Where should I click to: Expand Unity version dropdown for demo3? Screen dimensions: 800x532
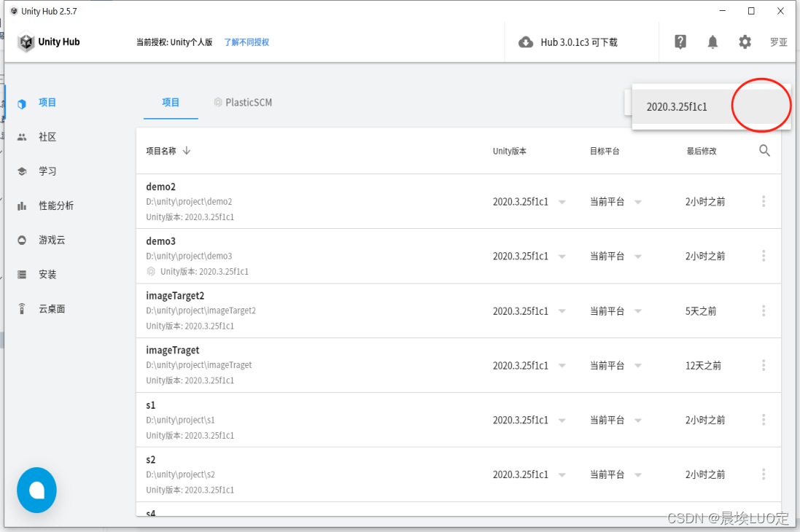(x=562, y=257)
